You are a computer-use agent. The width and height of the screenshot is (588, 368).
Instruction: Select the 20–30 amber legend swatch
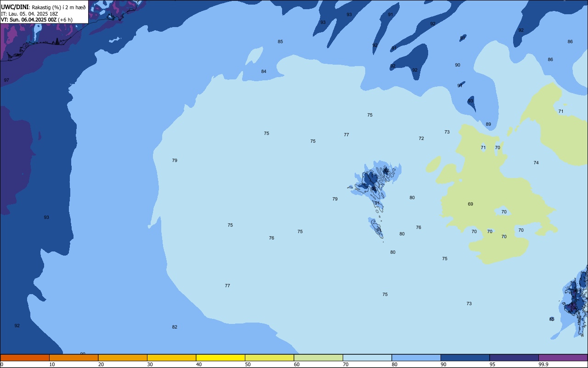[x=123, y=357]
